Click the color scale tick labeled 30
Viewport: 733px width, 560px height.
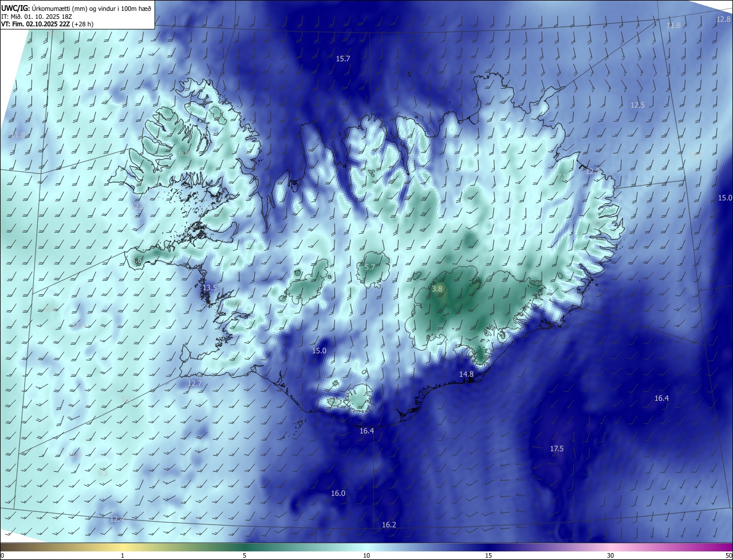pyautogui.click(x=610, y=555)
